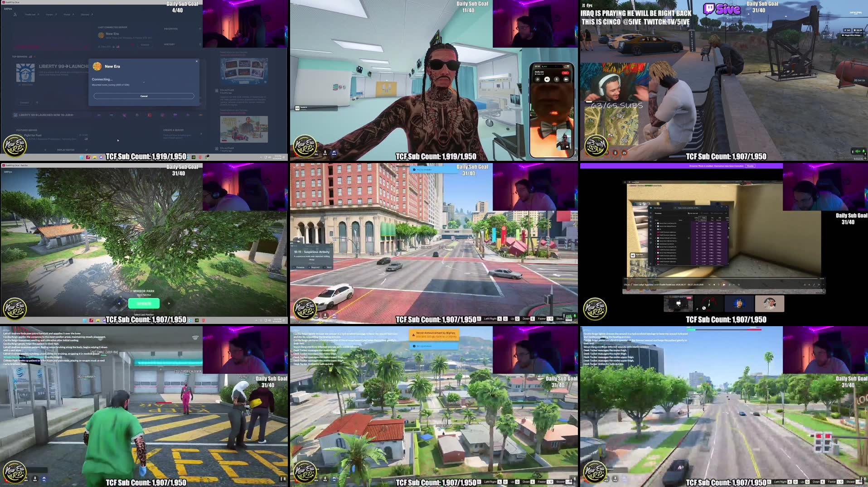Viewport: 868px width, 487px height.
Task: Tap the self-view thumbnail on the phone call
Action: coord(563,140)
